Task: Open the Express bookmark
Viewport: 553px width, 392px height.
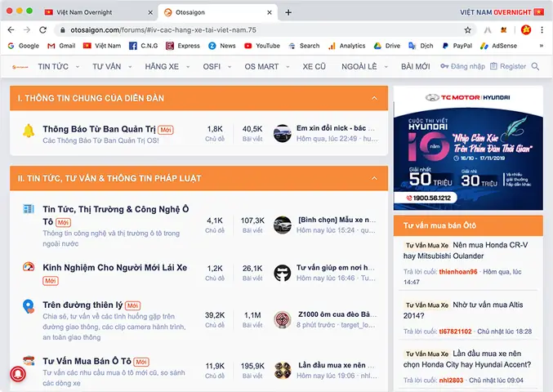Action: (x=183, y=46)
